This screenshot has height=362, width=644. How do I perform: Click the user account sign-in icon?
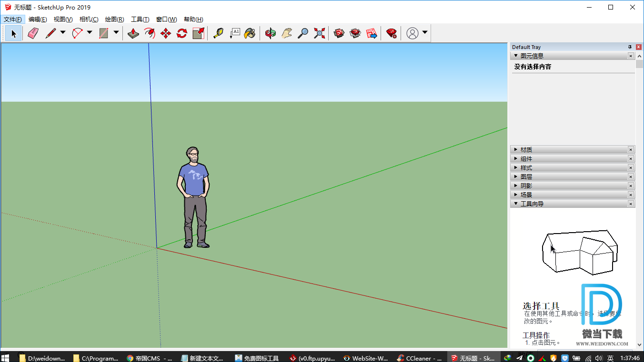coord(413,33)
